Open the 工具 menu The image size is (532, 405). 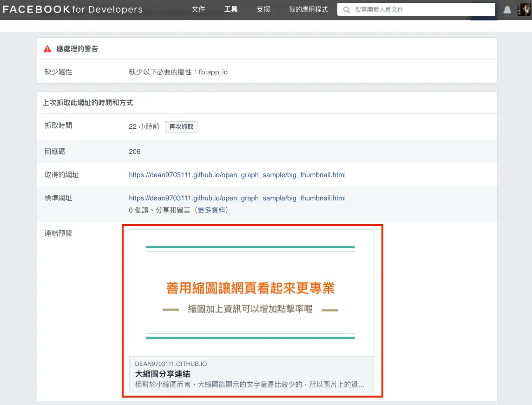[231, 9]
